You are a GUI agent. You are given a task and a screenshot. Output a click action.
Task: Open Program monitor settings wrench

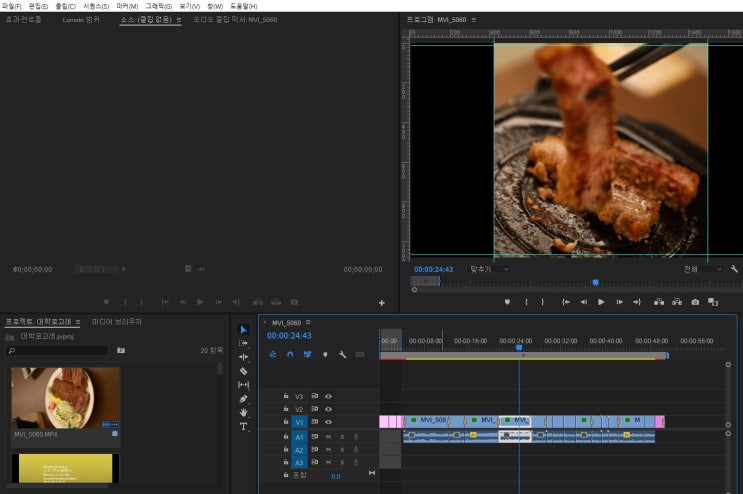[733, 269]
